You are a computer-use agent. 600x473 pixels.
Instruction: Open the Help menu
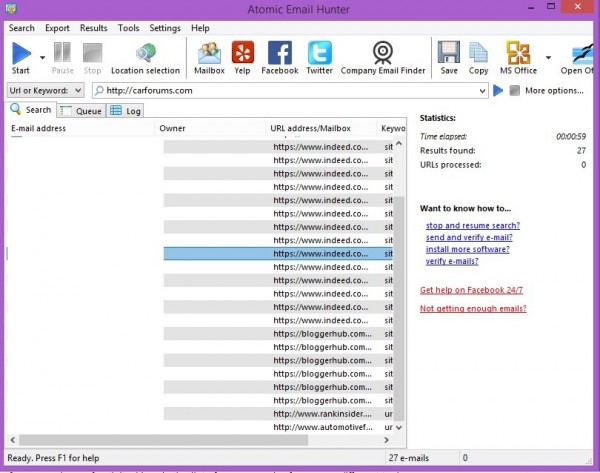tap(200, 28)
